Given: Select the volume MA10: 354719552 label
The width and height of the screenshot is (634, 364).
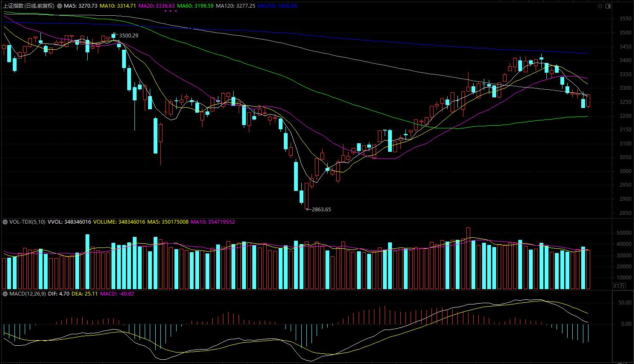Looking at the screenshot, I should [x=213, y=222].
